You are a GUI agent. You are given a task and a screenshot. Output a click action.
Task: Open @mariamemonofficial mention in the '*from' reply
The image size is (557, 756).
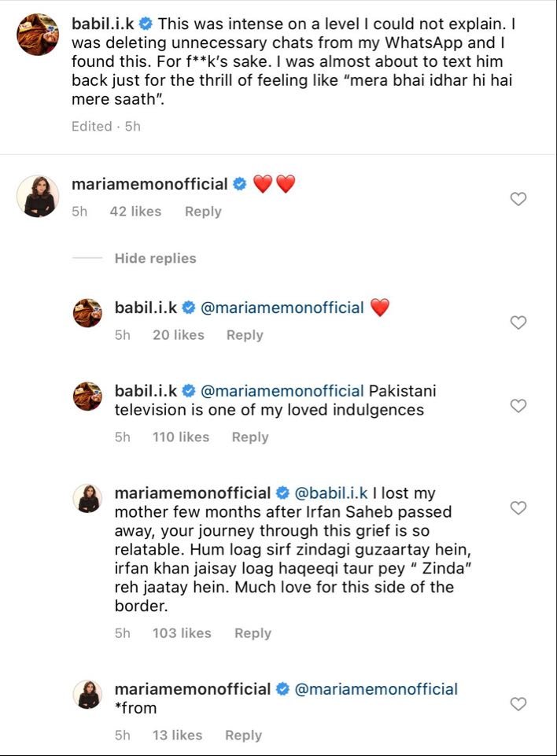pos(375,689)
